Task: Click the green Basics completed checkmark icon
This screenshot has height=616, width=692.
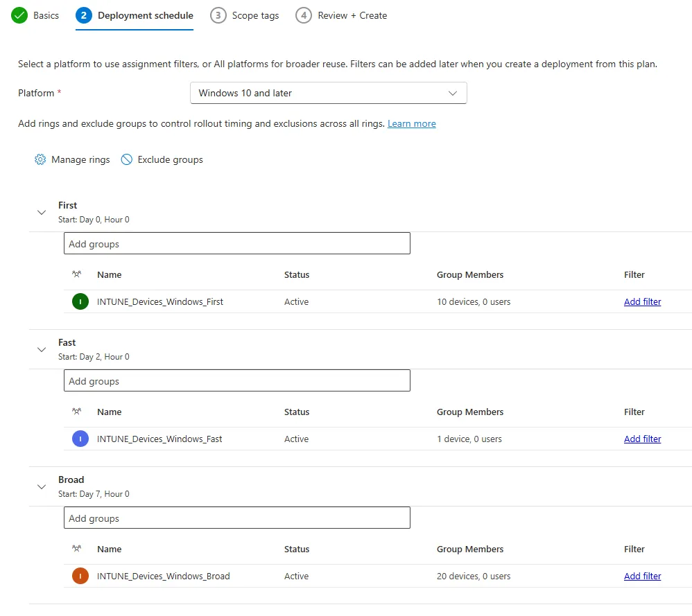Action: pyautogui.click(x=19, y=15)
